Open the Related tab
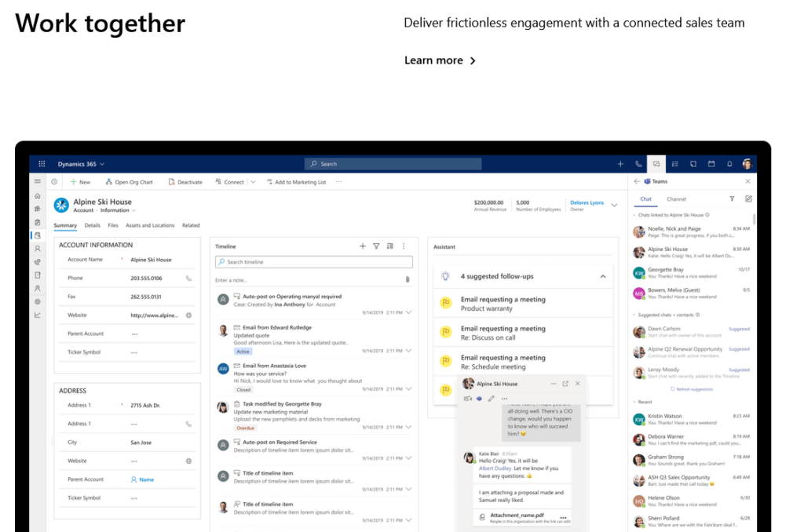The height and width of the screenshot is (532, 804). (x=191, y=225)
